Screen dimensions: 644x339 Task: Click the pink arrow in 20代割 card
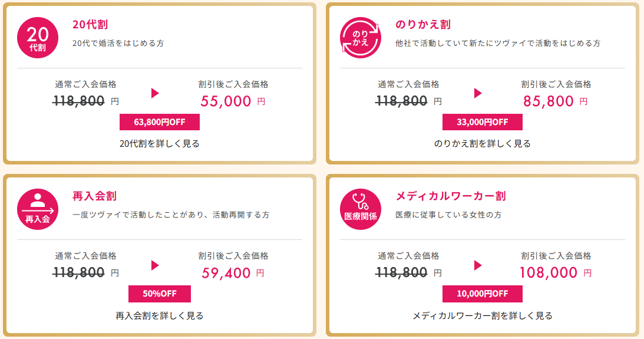tap(155, 93)
